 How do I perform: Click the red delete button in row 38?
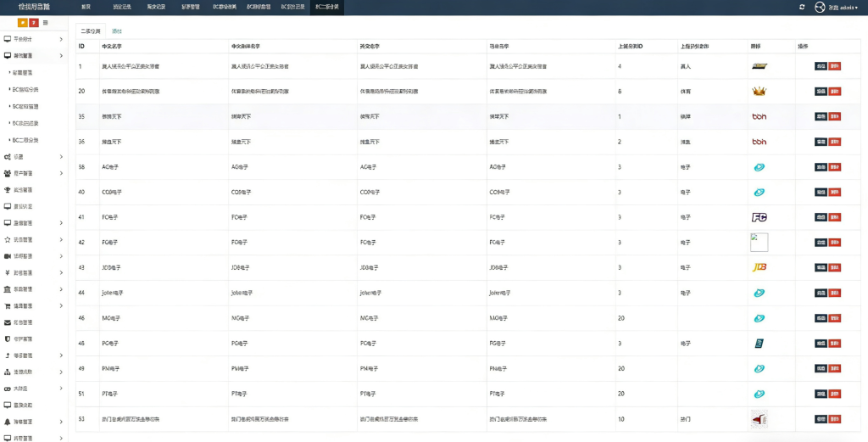tap(834, 167)
